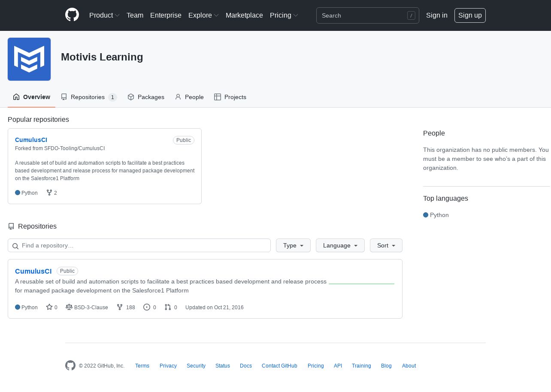Open the Language filter dropdown

coord(340,245)
